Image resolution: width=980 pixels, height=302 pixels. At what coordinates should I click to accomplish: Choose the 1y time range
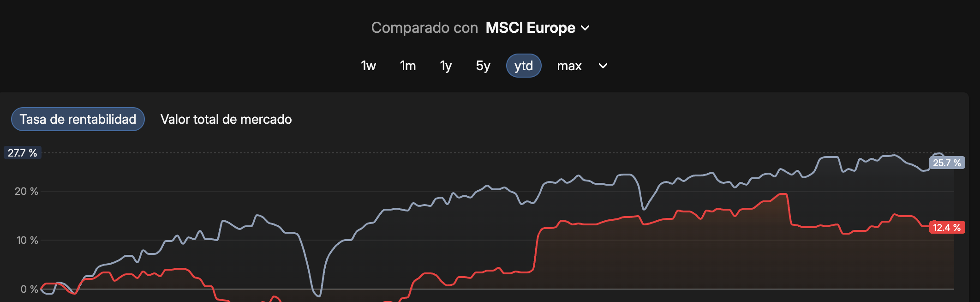pos(446,66)
